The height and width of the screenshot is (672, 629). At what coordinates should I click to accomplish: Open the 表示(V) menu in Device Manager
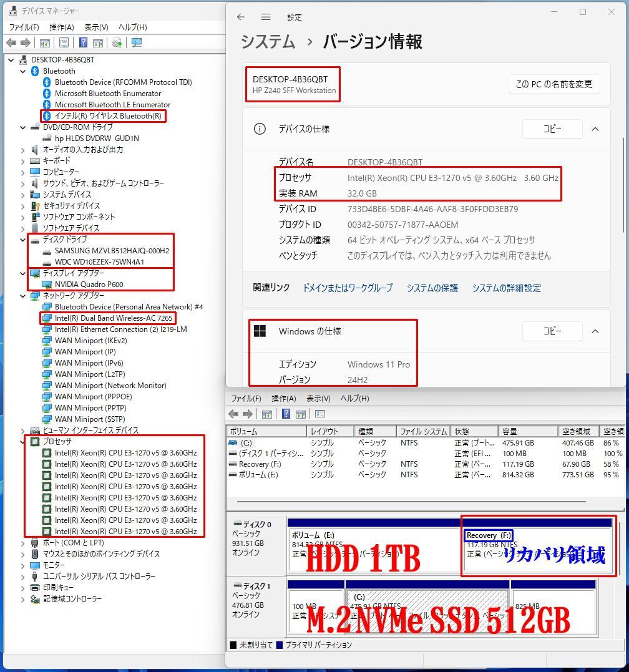point(95,27)
